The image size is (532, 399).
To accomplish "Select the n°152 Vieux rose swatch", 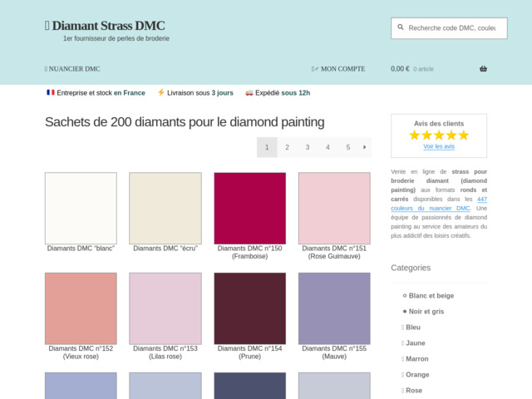I will click(81, 308).
